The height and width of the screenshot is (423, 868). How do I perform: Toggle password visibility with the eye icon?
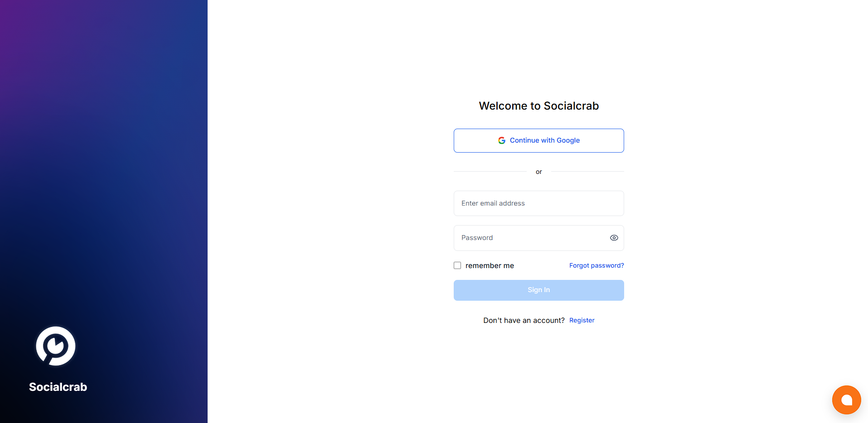614,237
